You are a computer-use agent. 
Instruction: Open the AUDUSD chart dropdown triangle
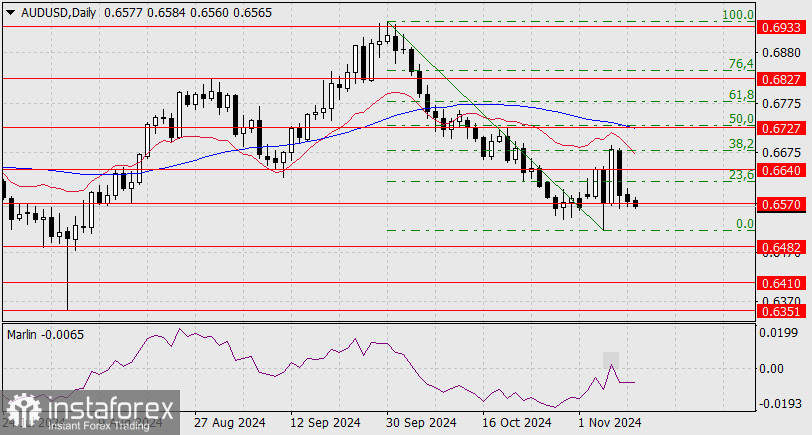point(10,13)
